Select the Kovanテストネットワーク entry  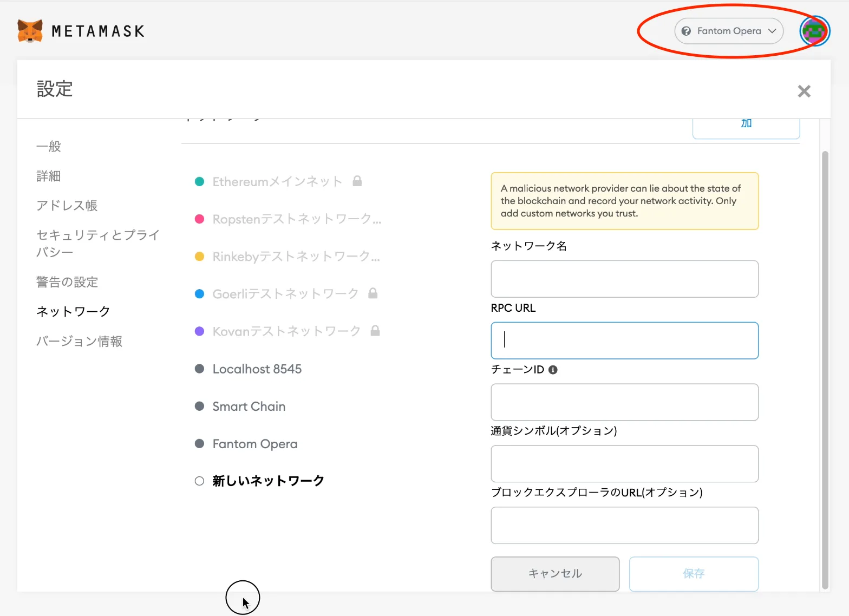pos(286,331)
